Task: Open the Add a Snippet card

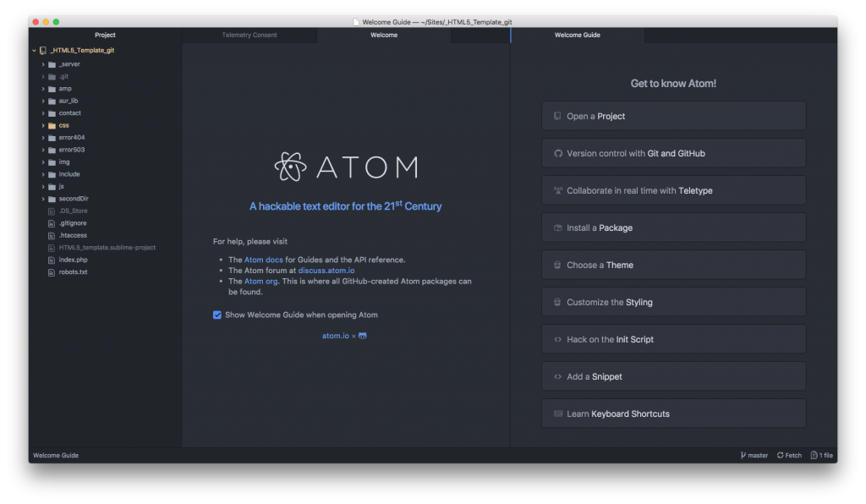Action: [x=673, y=376]
